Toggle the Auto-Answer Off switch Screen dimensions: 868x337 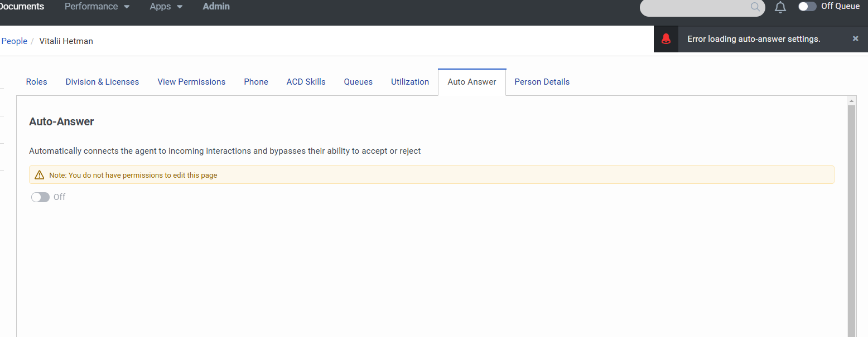40,197
